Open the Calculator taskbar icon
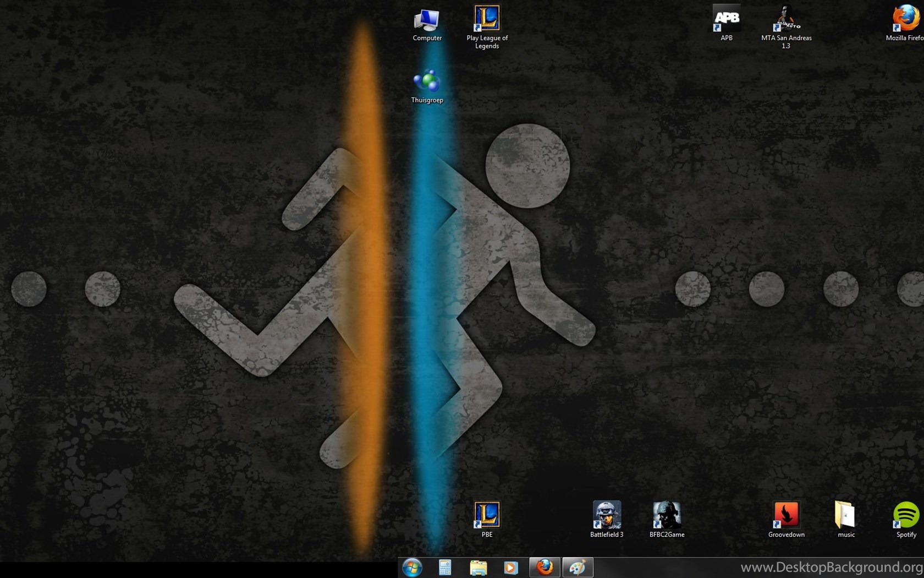The image size is (924, 578). (445, 568)
